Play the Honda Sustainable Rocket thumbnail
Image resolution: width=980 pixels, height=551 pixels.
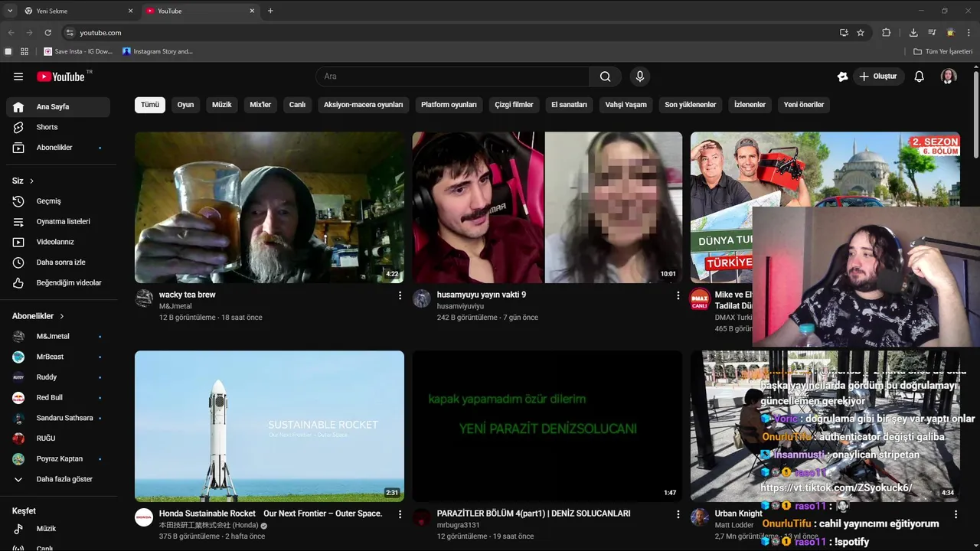269,426
